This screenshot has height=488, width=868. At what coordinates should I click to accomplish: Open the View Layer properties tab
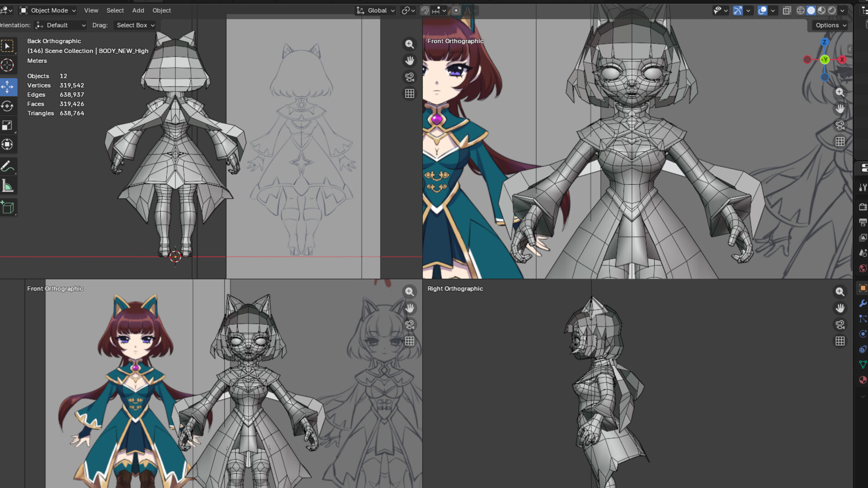863,238
